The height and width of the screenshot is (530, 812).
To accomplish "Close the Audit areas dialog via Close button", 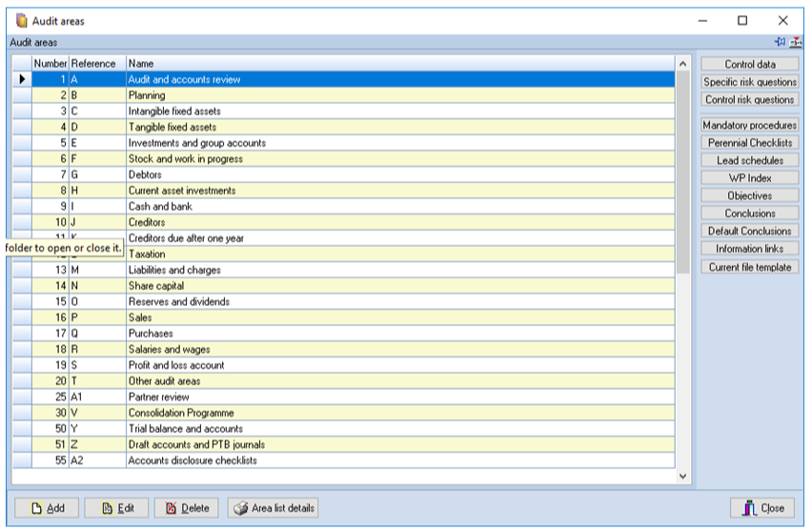I will [x=762, y=508].
